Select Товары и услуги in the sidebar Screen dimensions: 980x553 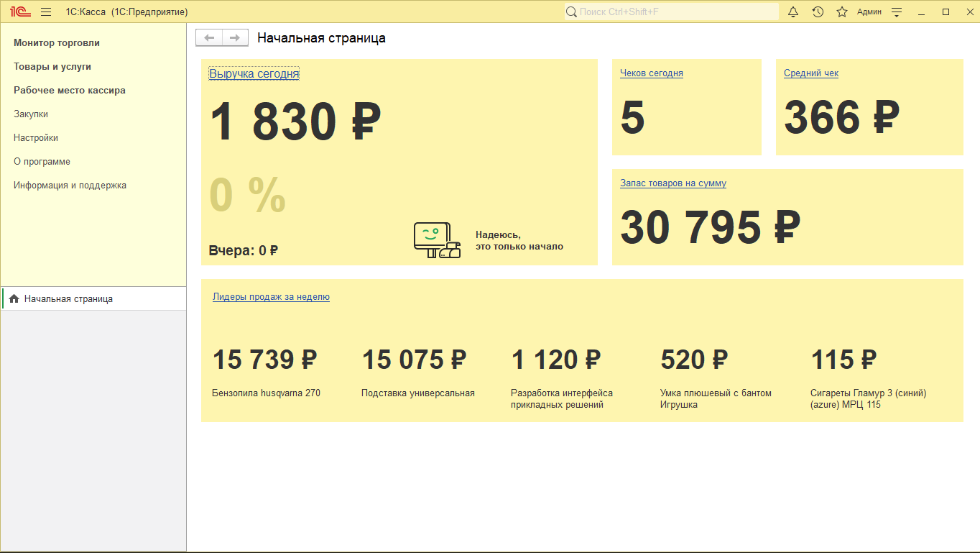click(50, 66)
